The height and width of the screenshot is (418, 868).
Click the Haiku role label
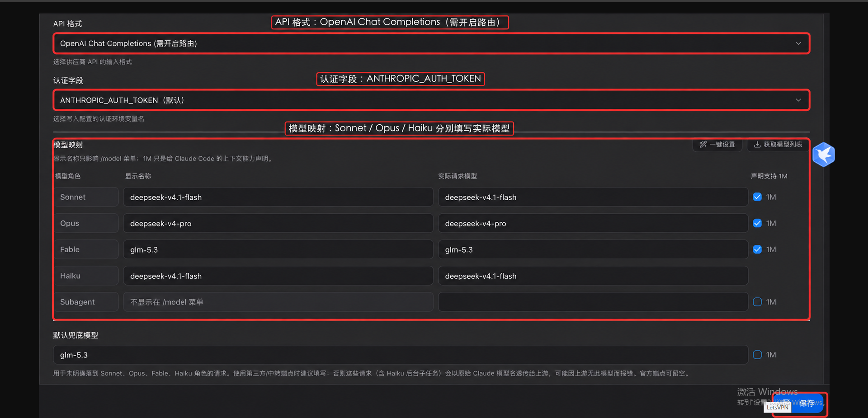pyautogui.click(x=86, y=276)
